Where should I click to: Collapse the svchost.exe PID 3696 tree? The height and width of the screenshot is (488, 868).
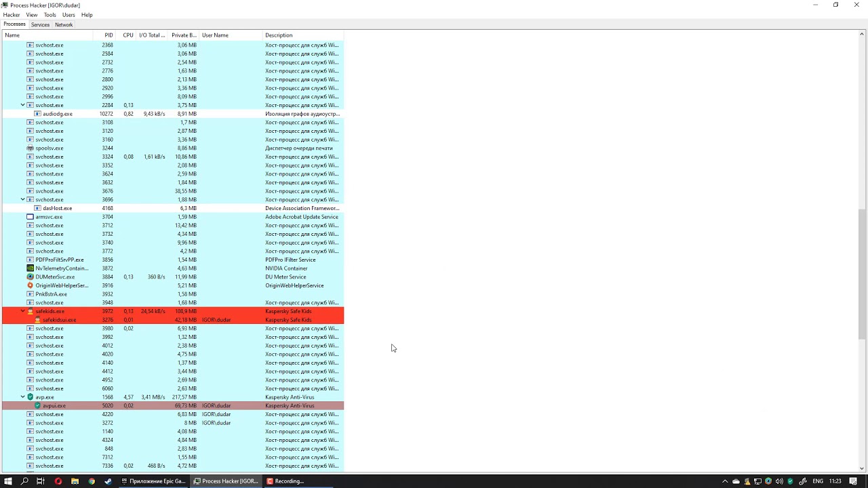[x=23, y=199]
